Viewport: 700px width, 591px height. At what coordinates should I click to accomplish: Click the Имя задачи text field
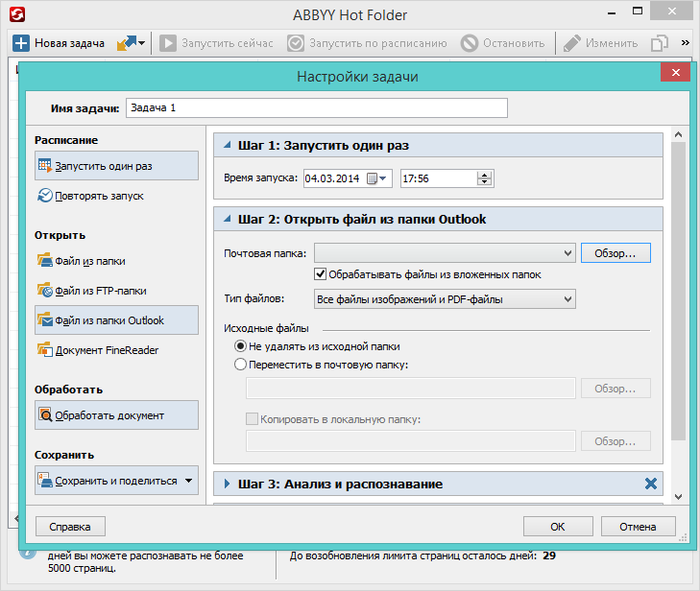tap(317, 108)
